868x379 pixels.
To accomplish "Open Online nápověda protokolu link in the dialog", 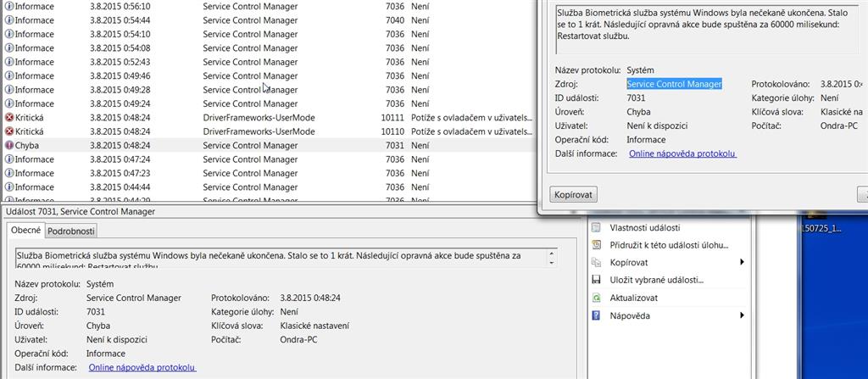I will [682, 153].
